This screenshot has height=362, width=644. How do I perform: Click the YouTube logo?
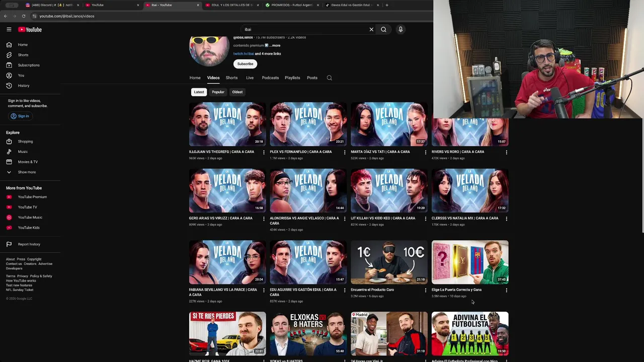tap(30, 30)
